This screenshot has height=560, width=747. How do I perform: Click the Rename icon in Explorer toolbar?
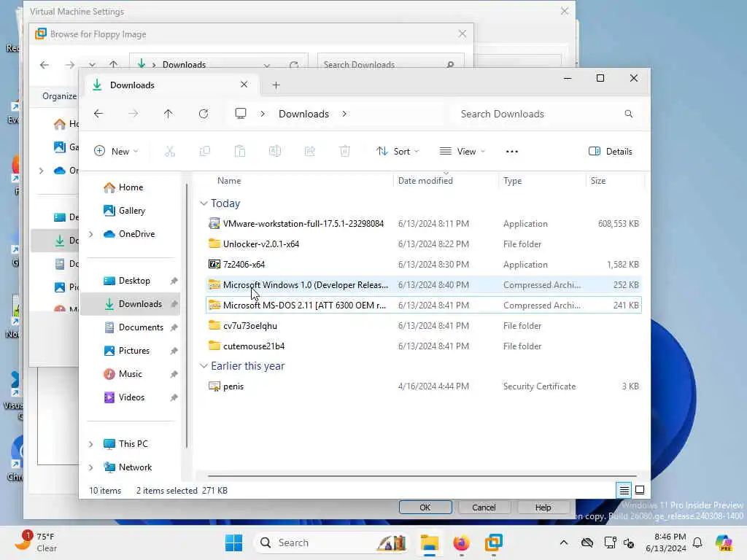pos(275,152)
